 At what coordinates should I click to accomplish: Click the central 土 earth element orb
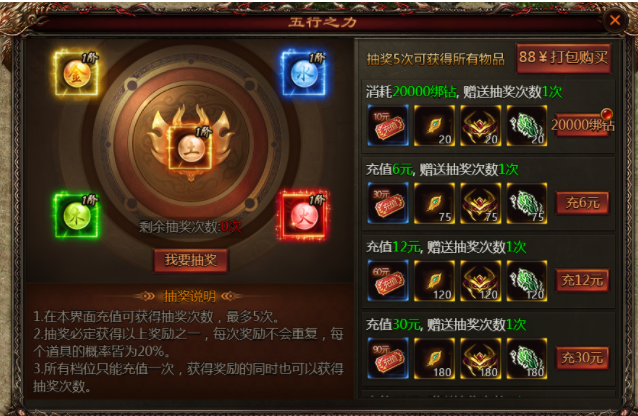pyautogui.click(x=190, y=147)
